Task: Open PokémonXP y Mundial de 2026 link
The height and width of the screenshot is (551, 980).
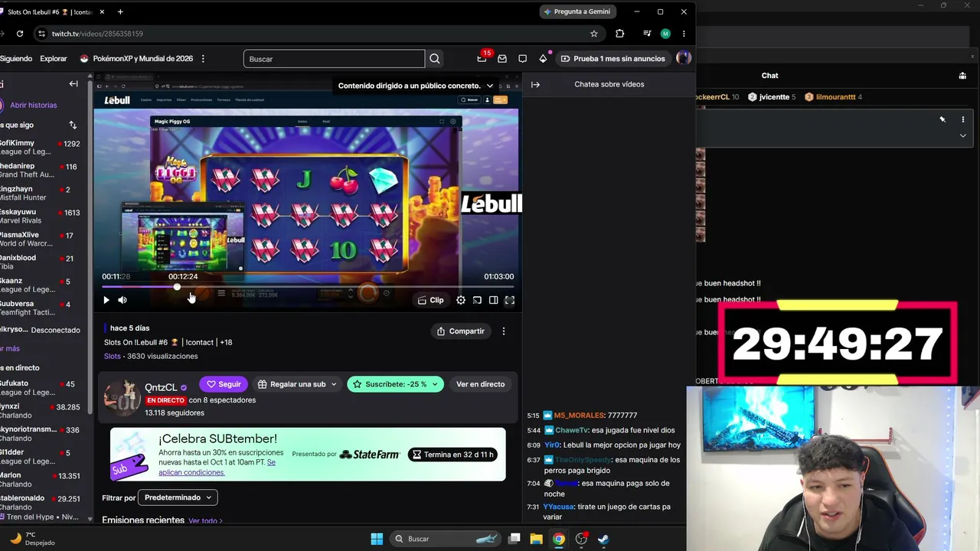Action: [136, 59]
